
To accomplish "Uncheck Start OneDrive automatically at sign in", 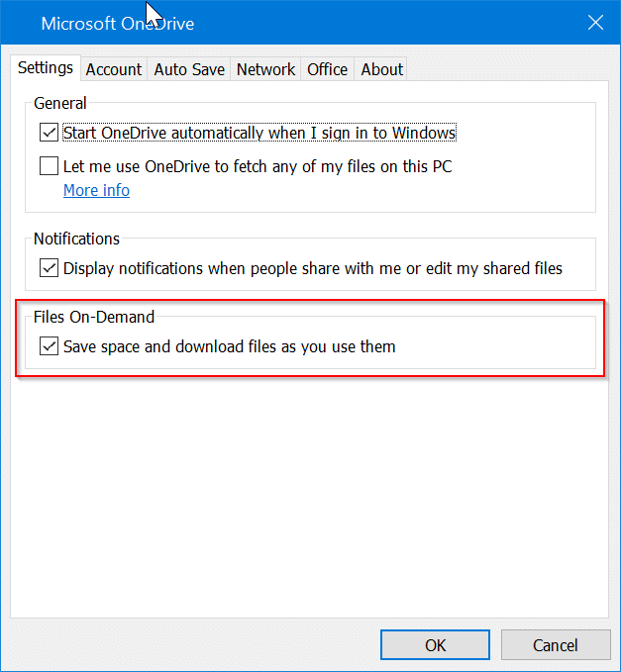I will (x=49, y=133).
